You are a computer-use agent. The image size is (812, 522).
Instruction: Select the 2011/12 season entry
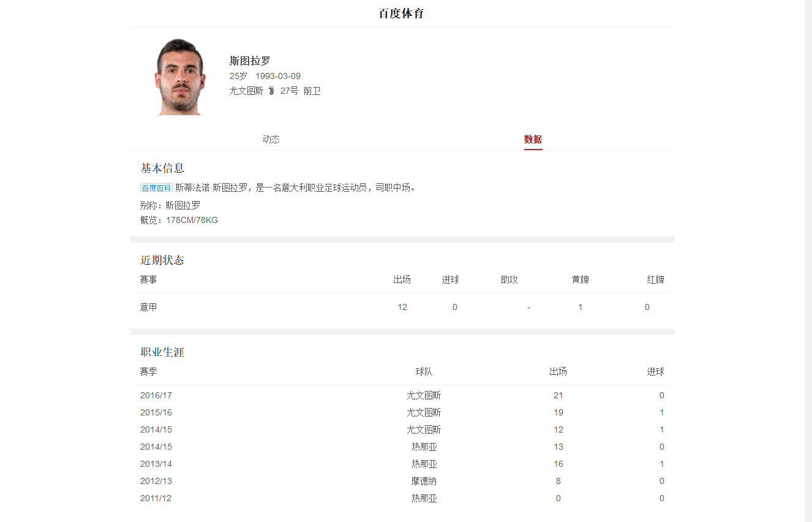point(156,498)
